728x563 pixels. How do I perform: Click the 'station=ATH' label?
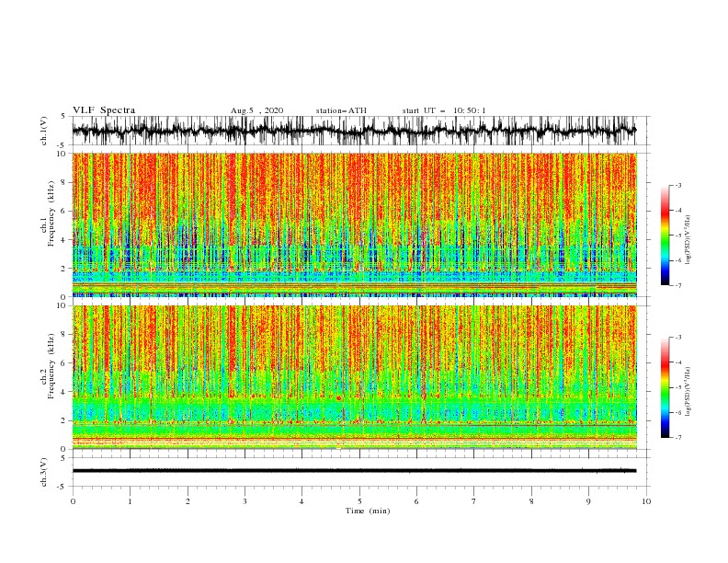tap(341, 110)
